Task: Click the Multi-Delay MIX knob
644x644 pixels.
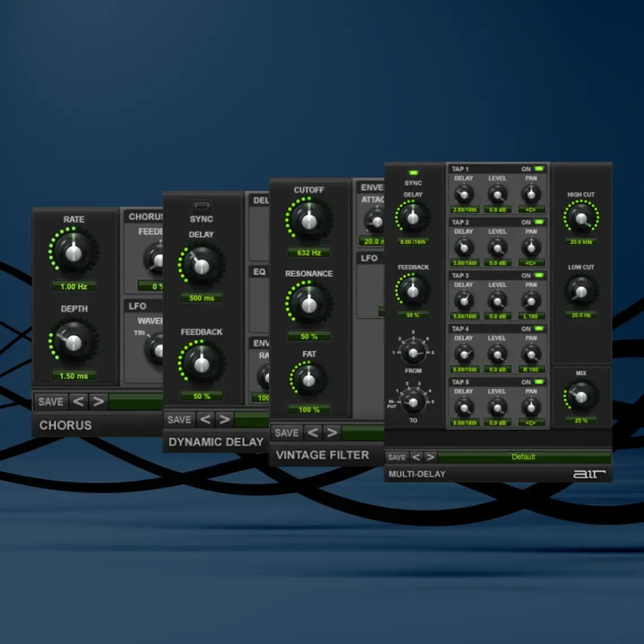Action: click(581, 397)
